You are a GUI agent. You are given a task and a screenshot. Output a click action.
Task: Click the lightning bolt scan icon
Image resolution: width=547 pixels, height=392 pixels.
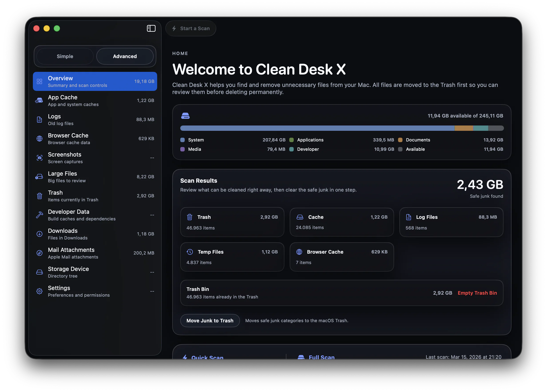pyautogui.click(x=174, y=28)
